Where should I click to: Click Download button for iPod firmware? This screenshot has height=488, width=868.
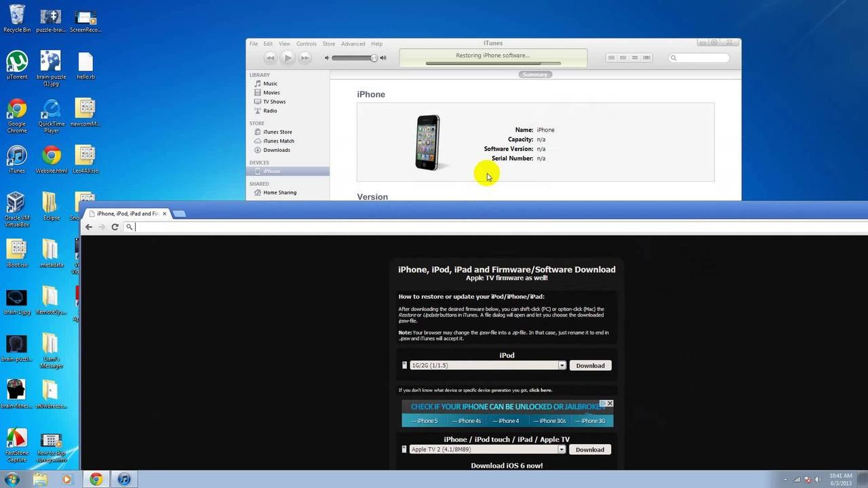pos(590,365)
